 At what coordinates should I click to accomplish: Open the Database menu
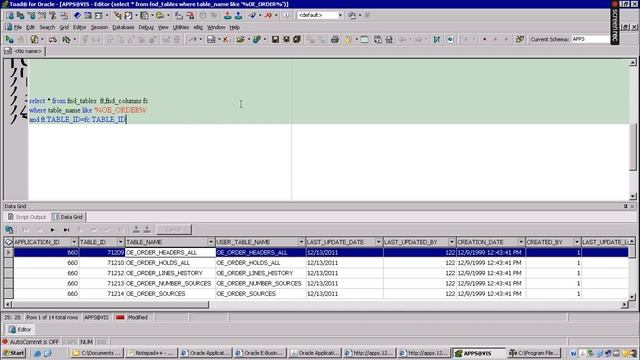(123, 27)
